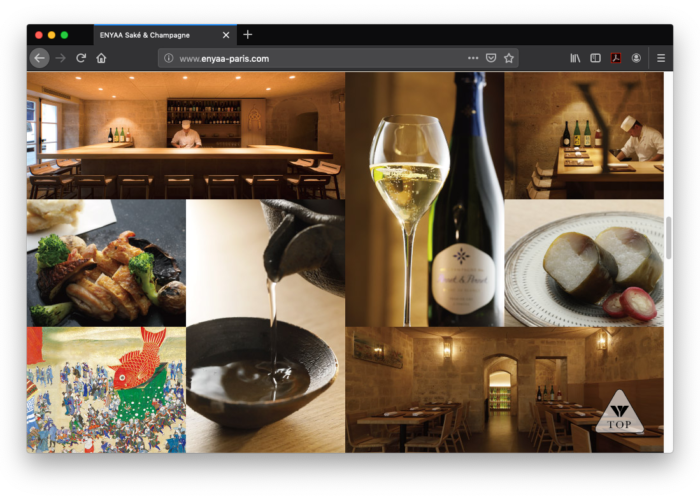
Task: Open the Firefox hamburger application menu
Action: tap(661, 58)
